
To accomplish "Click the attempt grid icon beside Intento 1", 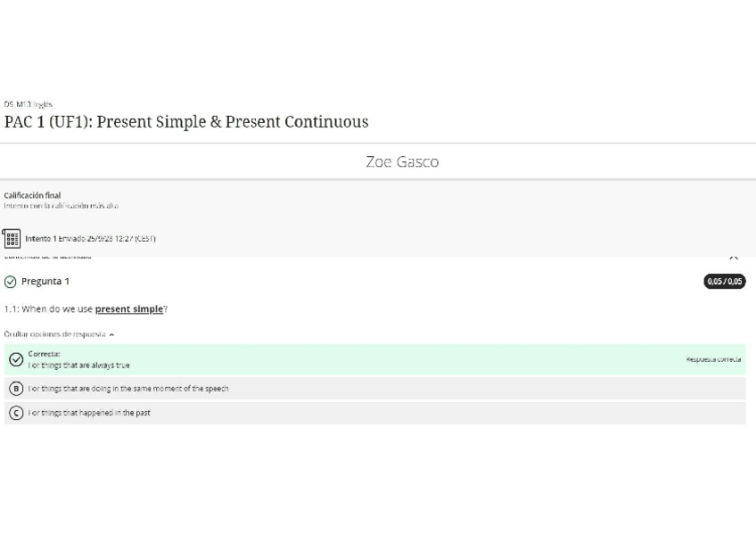I will click(12, 238).
